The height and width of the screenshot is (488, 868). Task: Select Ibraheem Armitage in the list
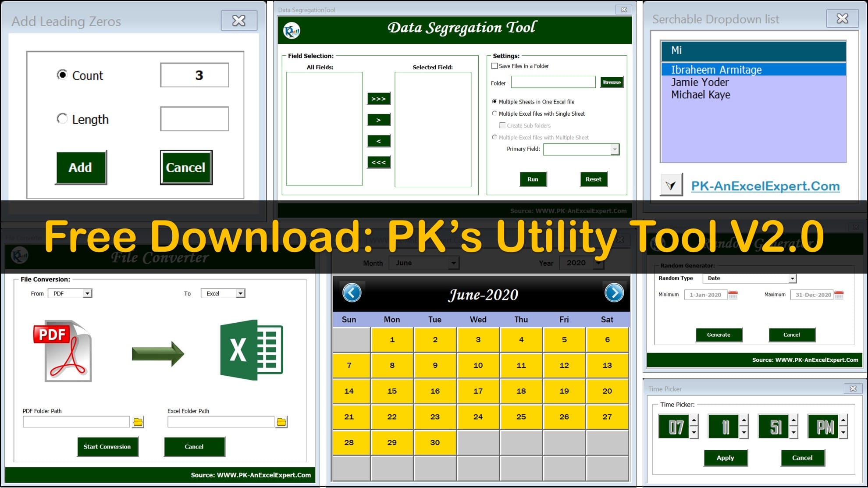click(x=753, y=70)
